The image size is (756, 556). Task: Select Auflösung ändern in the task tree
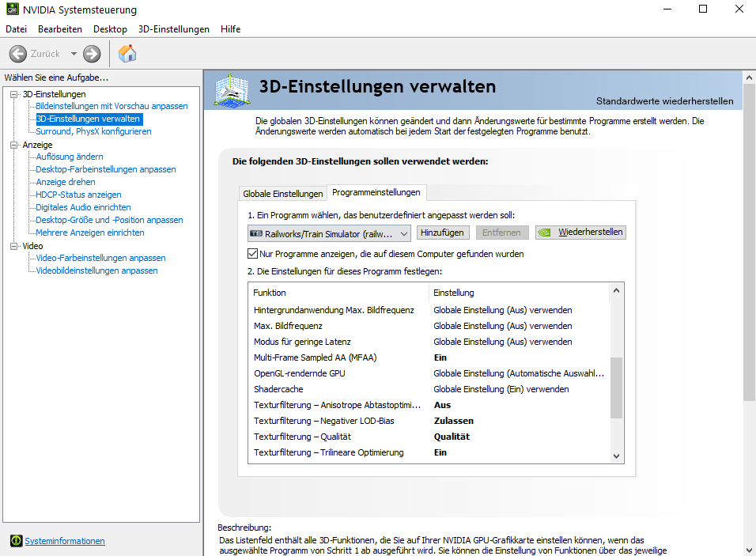[x=70, y=157]
